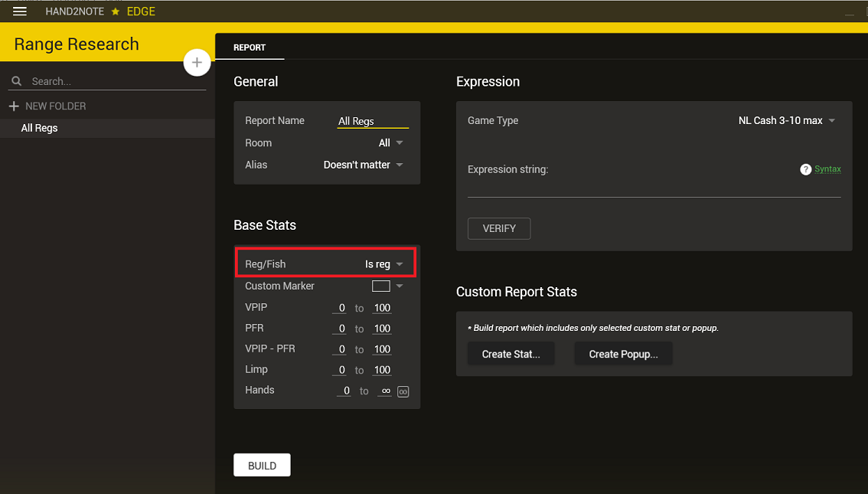The width and height of the screenshot is (868, 494).
Task: Click the VPIP maximum value field
Action: tap(382, 308)
